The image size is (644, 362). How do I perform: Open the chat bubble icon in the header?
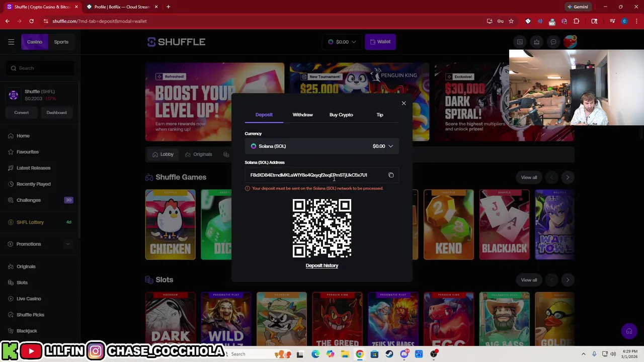553,42
